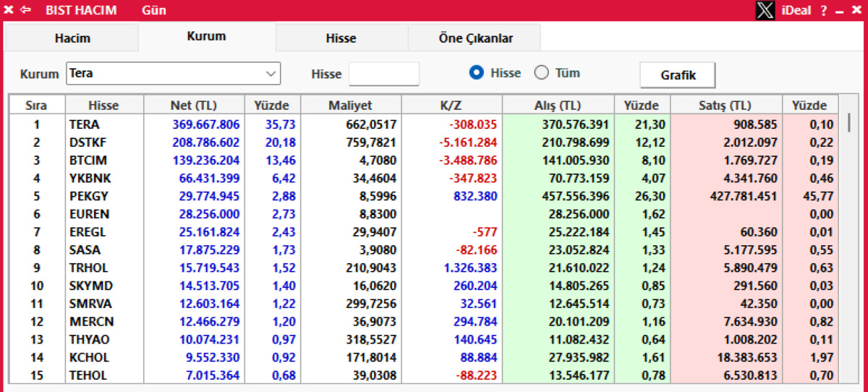The height and width of the screenshot is (392, 868).
Task: Sort by the Net (TL) column header
Action: point(193,106)
